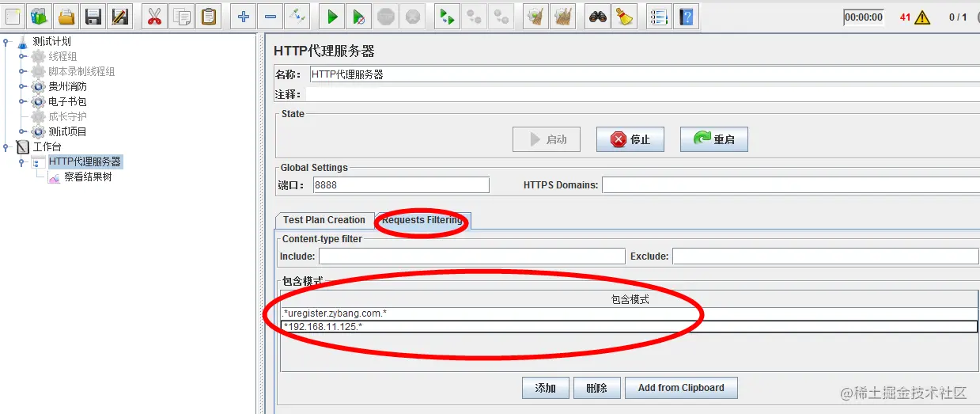Select 工作台 in the tree
Screen dimensions: 980x414
pyautogui.click(x=47, y=146)
